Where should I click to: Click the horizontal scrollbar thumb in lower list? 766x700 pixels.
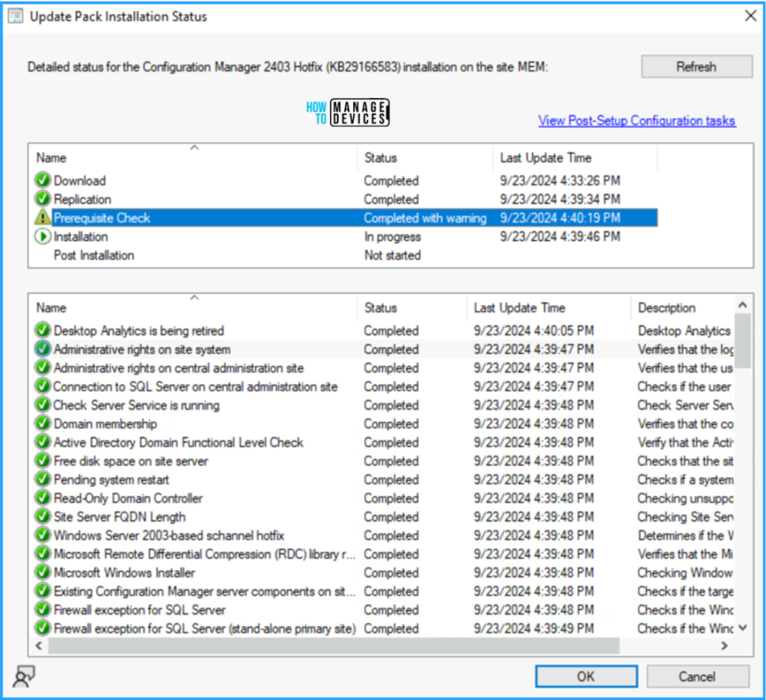[334, 645]
